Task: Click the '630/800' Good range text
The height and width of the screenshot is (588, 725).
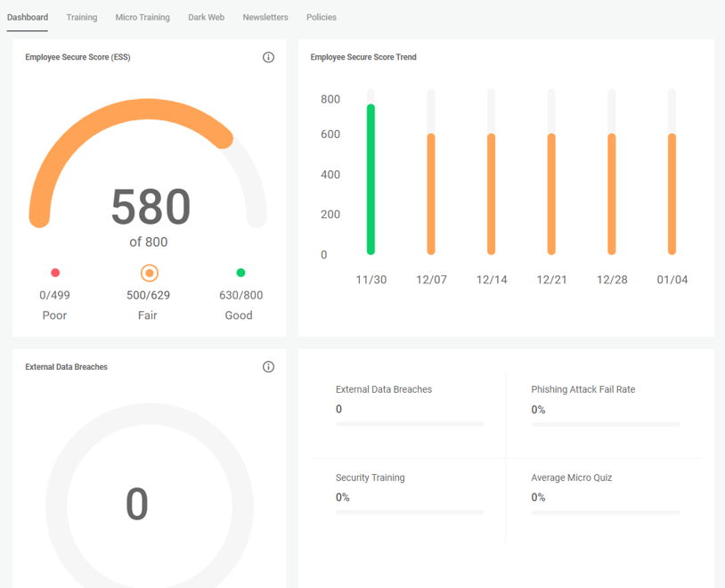Action: point(240,295)
